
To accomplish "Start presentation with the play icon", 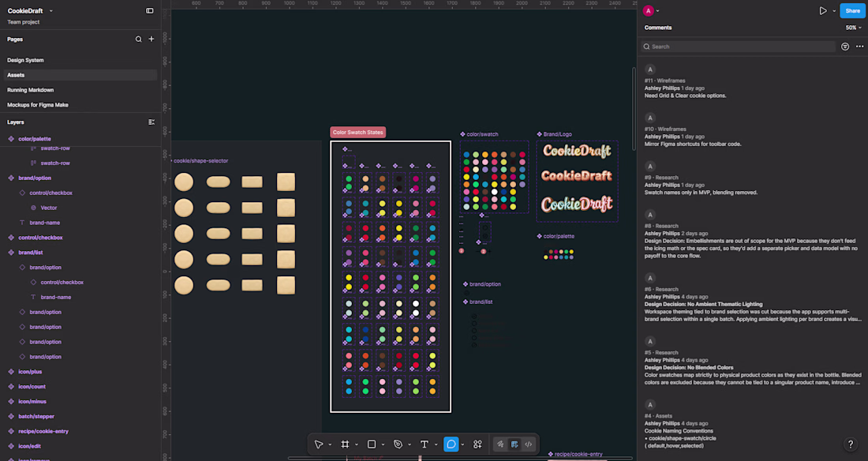I will 822,10.
